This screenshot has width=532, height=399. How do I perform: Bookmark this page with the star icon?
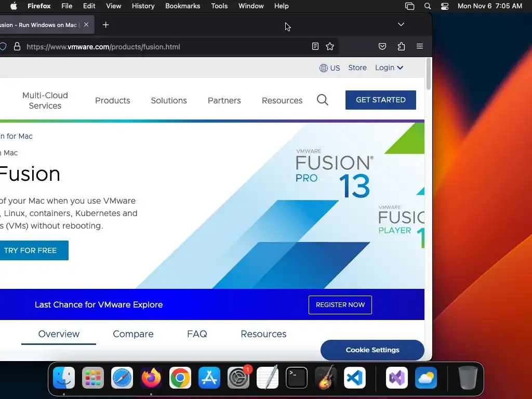pyautogui.click(x=330, y=46)
